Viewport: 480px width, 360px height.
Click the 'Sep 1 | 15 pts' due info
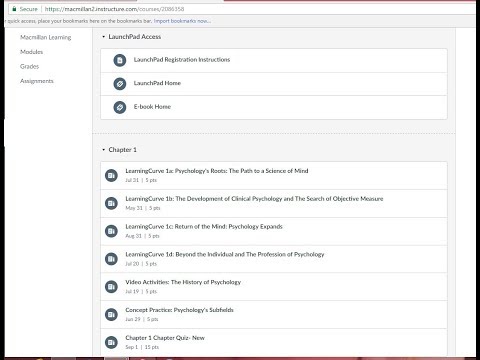(142, 347)
